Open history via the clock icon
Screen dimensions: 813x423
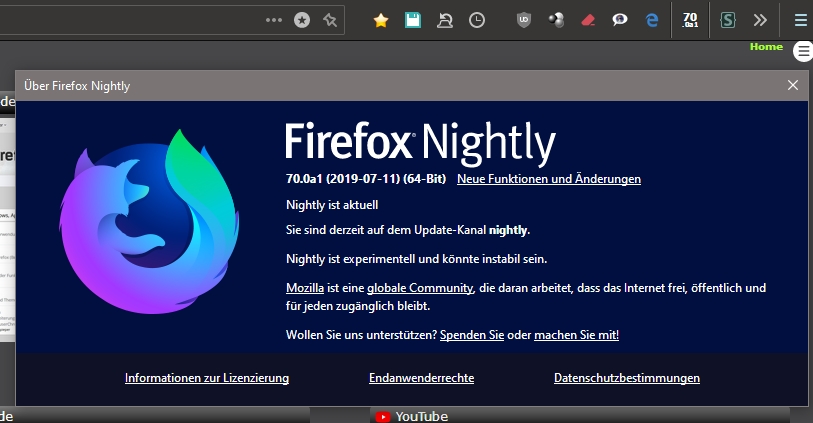point(477,20)
